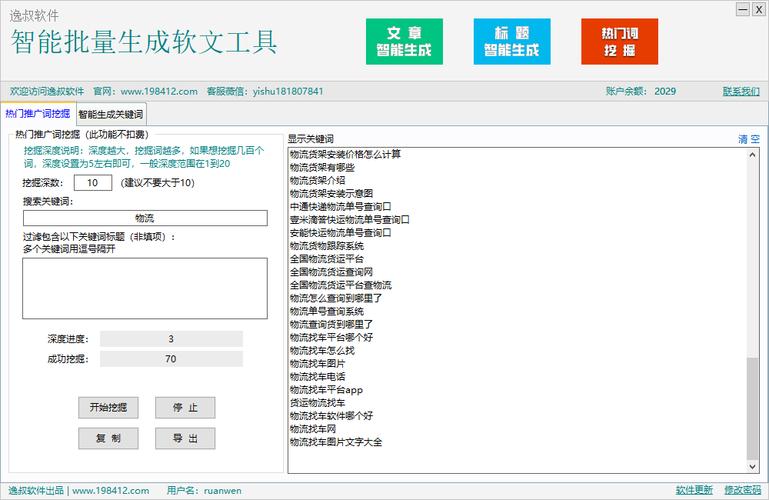The height and width of the screenshot is (500, 769).
Task: Close the application window
Action: coord(758,9)
